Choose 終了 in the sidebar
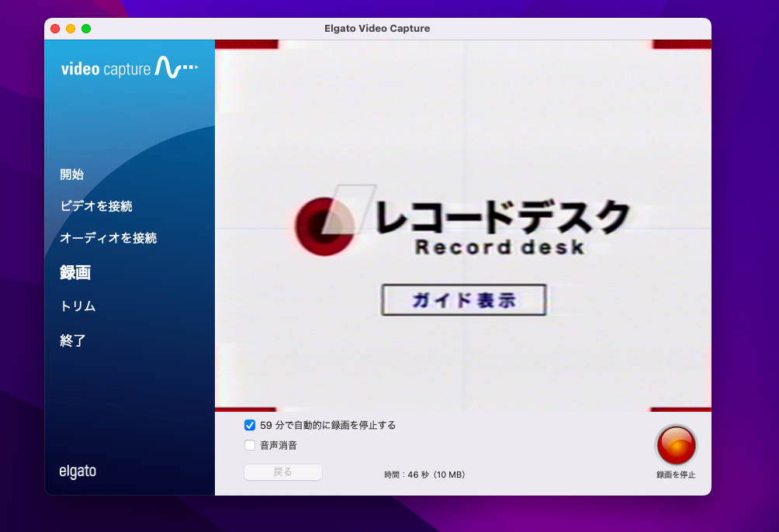 click(x=73, y=340)
